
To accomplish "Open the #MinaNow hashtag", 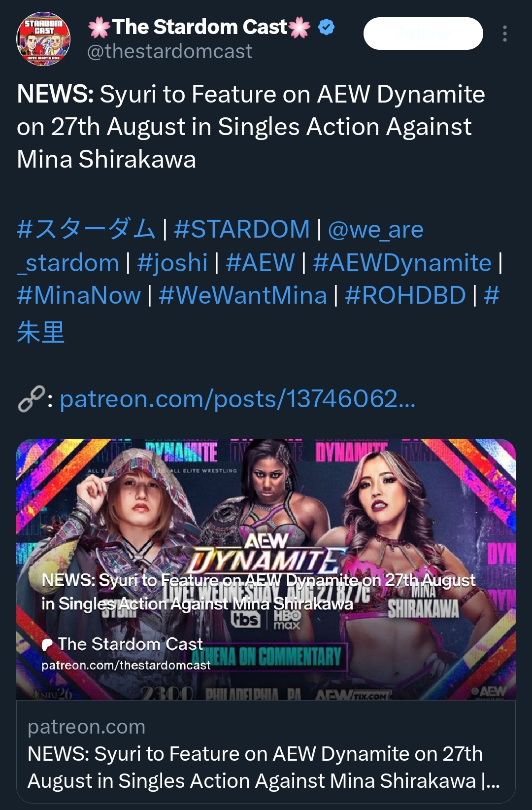I will coord(79,295).
